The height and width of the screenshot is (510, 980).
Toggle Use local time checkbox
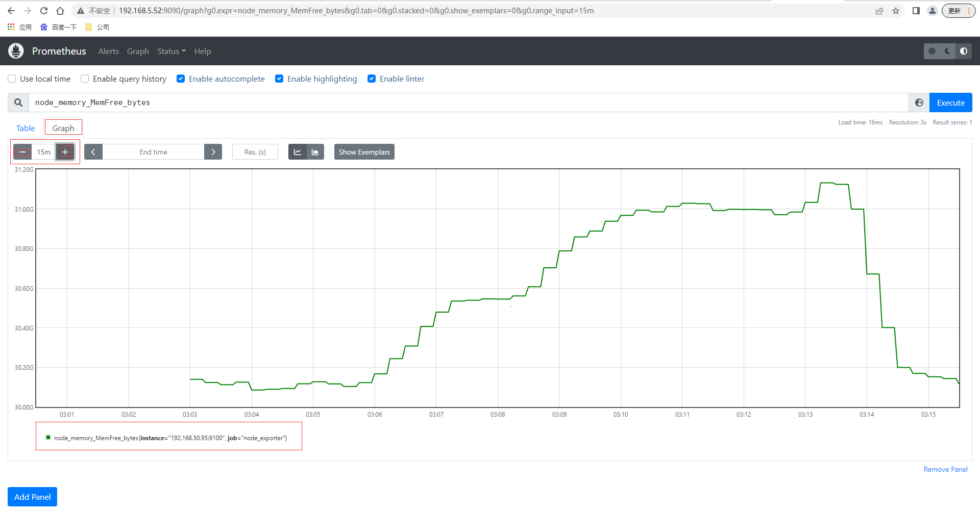[12, 79]
